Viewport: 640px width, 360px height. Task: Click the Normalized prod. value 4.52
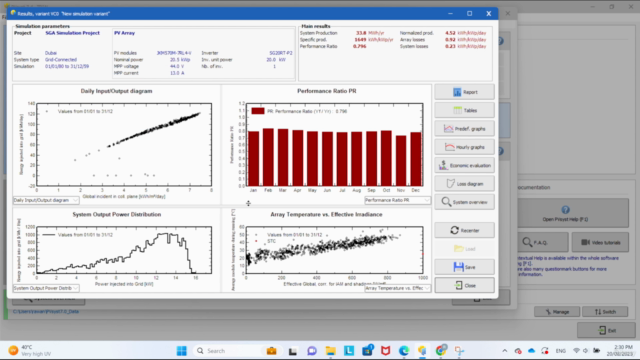[450, 33]
